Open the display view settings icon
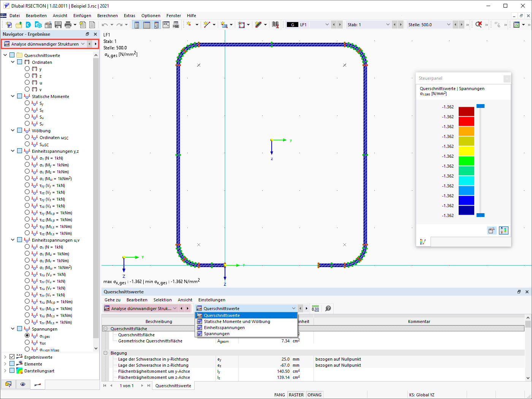This screenshot has height=399, width=532. click(x=516, y=25)
